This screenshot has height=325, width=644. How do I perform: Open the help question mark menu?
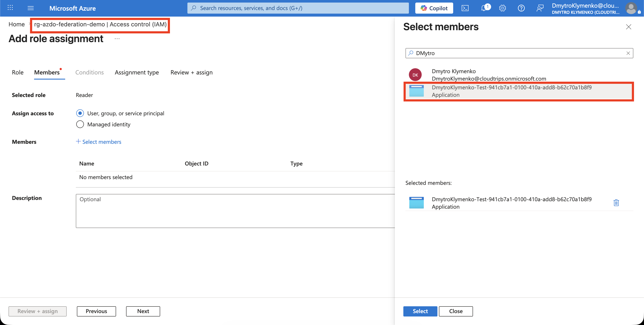pyautogui.click(x=521, y=8)
